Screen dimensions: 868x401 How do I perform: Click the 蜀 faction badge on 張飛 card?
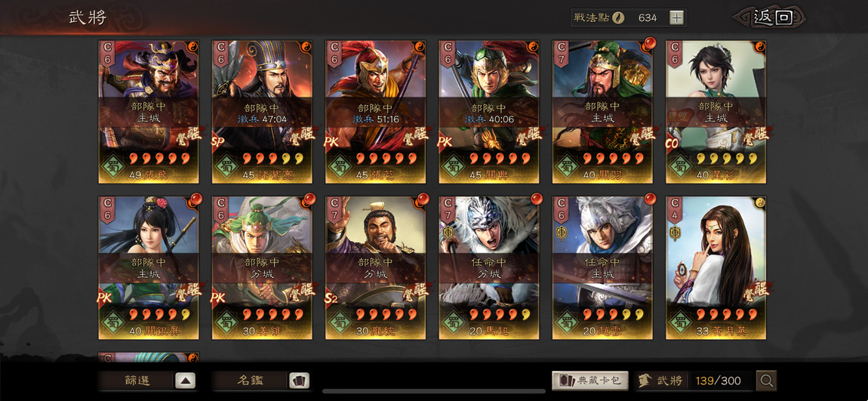(112, 165)
